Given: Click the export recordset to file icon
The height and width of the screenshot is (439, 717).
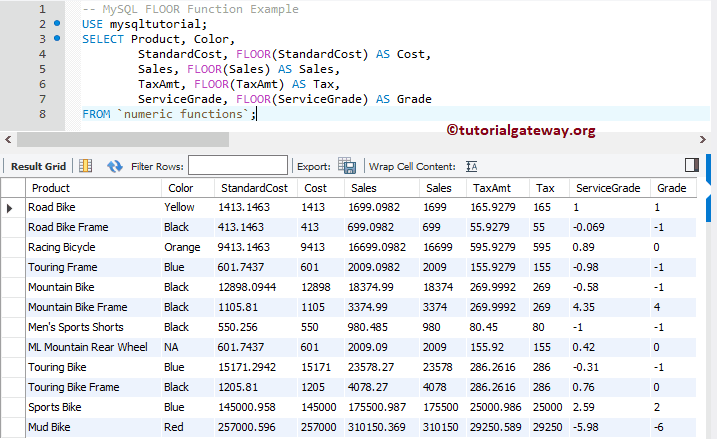Looking at the screenshot, I should 347,166.
